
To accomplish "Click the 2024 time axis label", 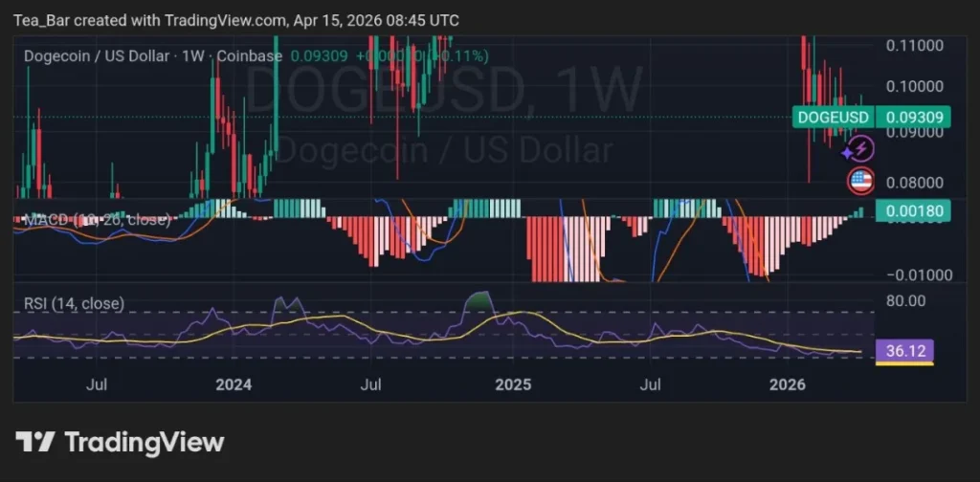I will [234, 384].
